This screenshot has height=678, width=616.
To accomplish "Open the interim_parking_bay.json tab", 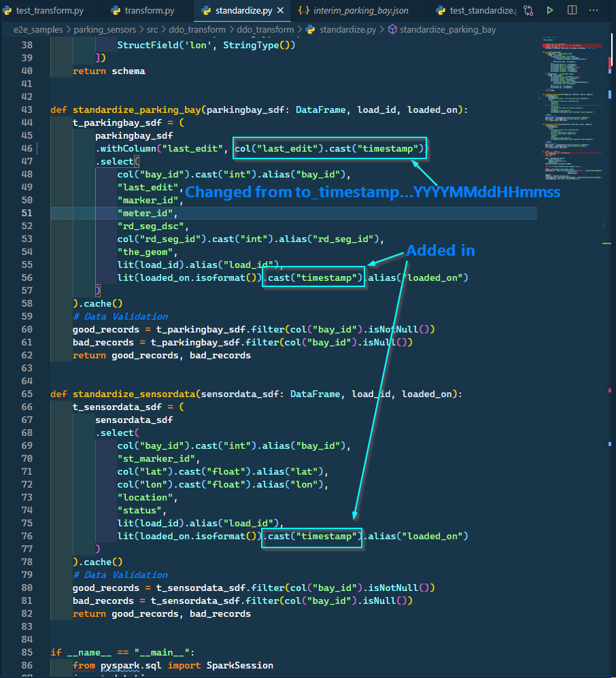I will [360, 10].
